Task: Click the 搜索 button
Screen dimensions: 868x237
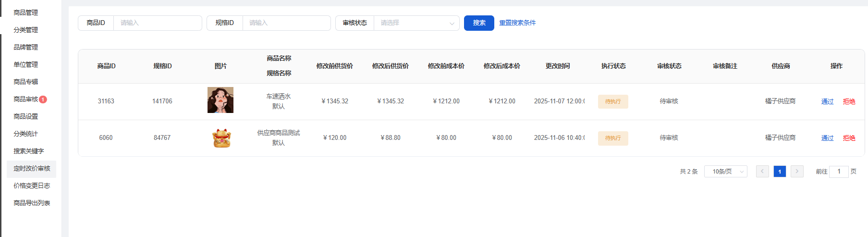Action: point(479,23)
